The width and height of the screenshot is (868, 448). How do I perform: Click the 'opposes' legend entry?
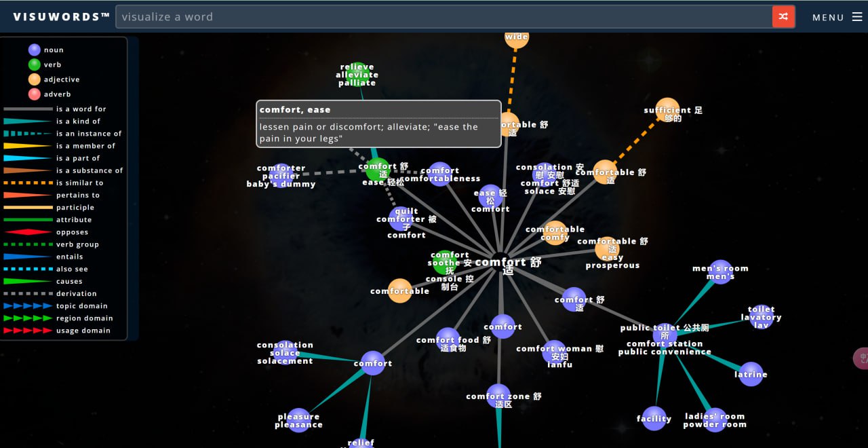[72, 232]
